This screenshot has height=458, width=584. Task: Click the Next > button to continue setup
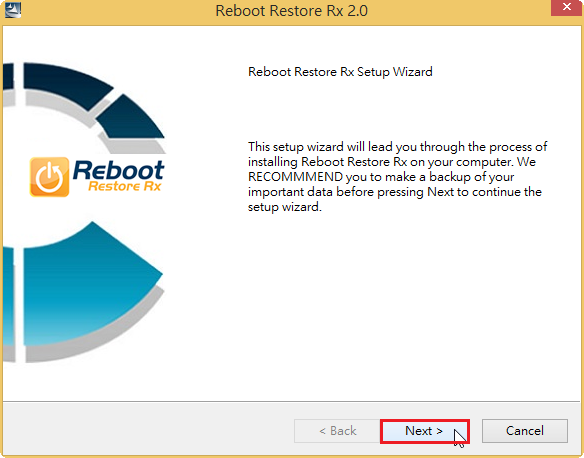pyautogui.click(x=425, y=431)
